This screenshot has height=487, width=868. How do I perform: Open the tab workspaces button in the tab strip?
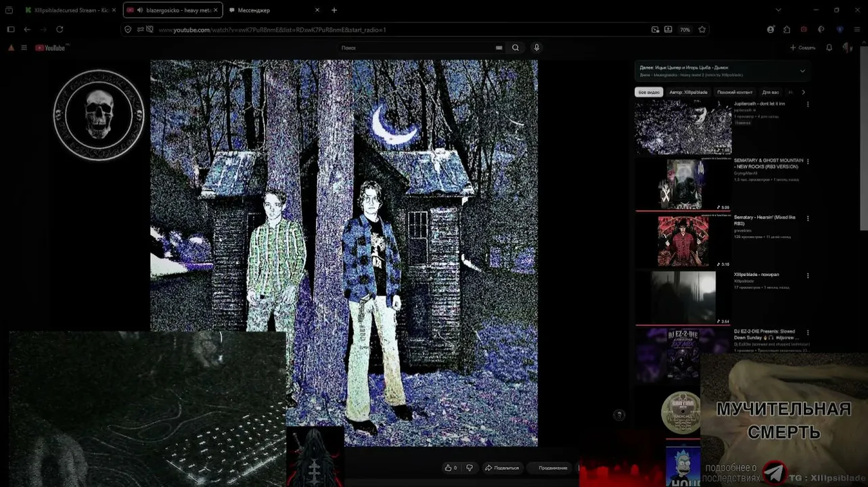click(9, 10)
